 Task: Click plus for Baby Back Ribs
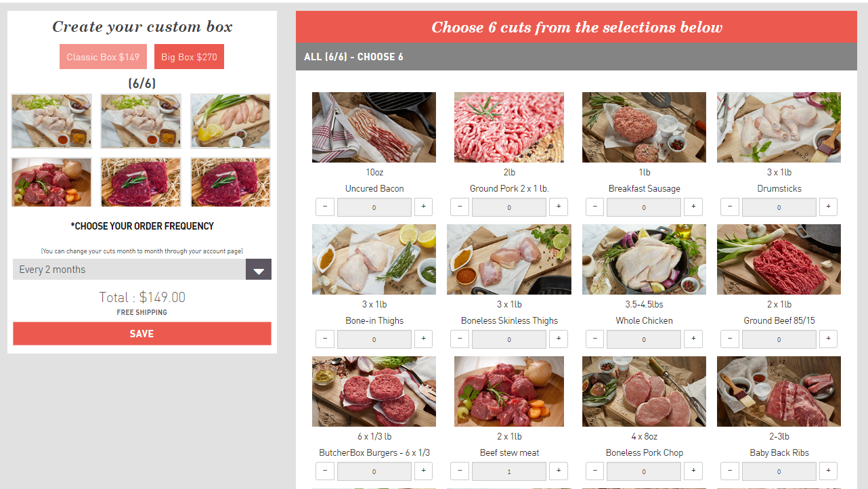828,471
